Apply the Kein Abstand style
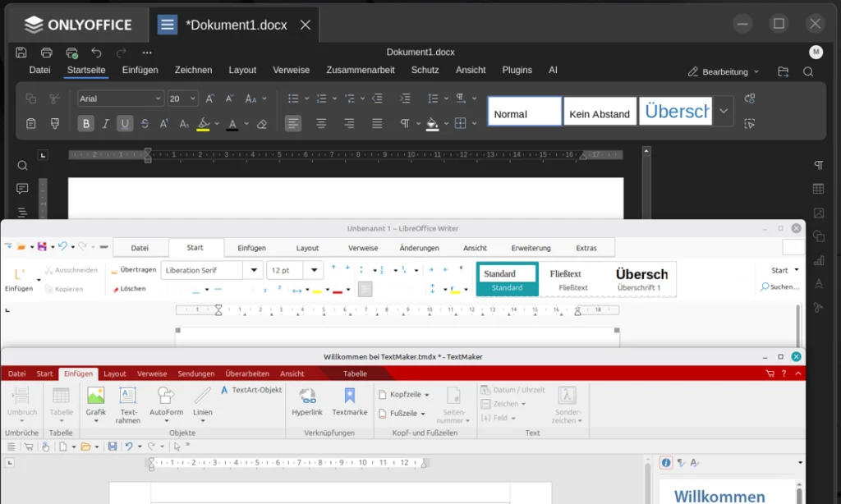 (x=600, y=112)
